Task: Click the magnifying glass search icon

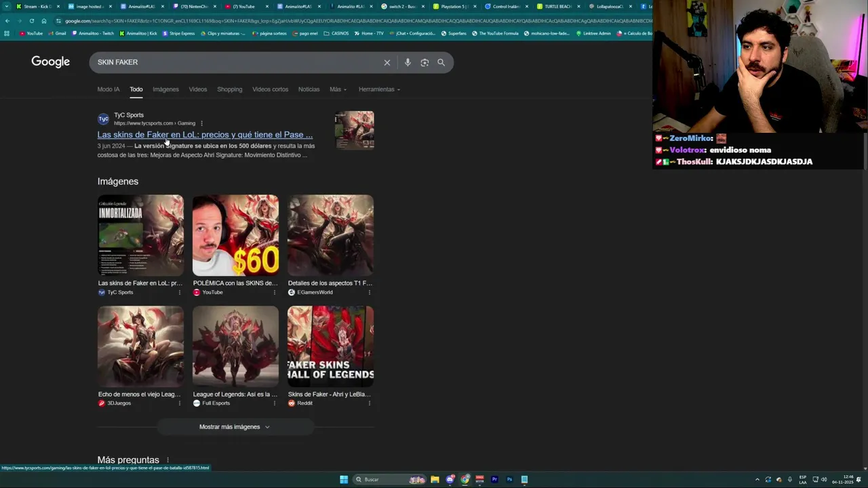Action: click(x=441, y=62)
